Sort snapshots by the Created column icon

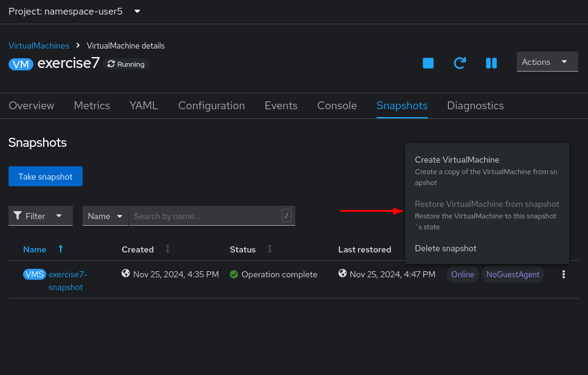tap(168, 249)
